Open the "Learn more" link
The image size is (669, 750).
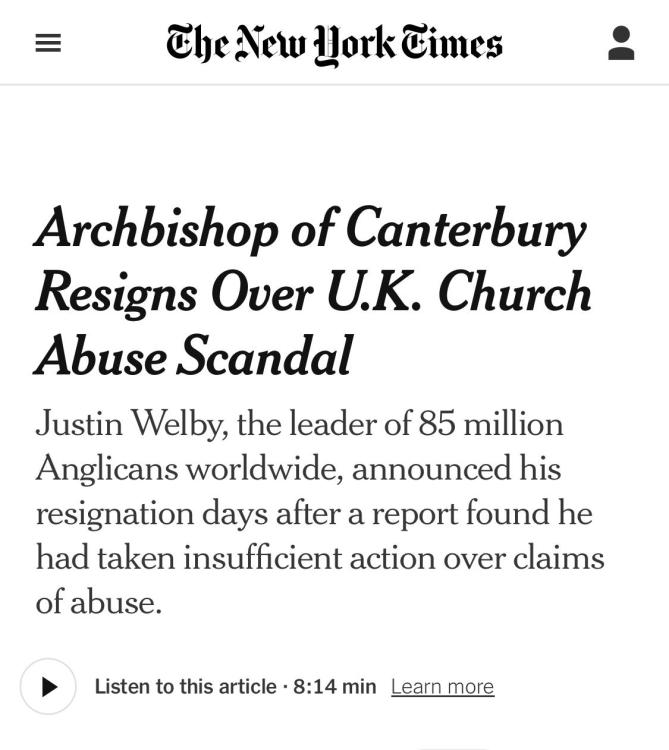point(442,687)
